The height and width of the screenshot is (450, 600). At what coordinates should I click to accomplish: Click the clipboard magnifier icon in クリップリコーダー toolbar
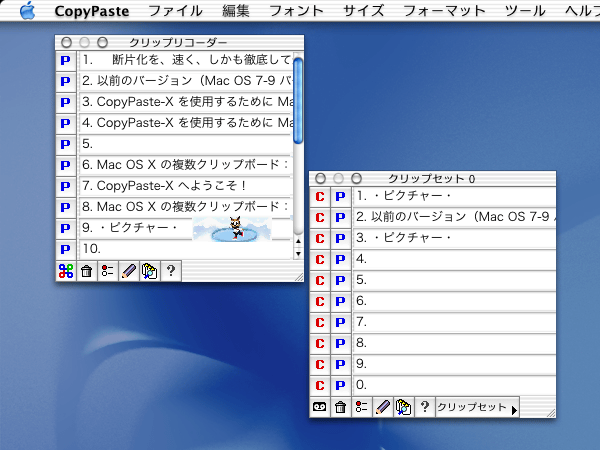(x=150, y=271)
